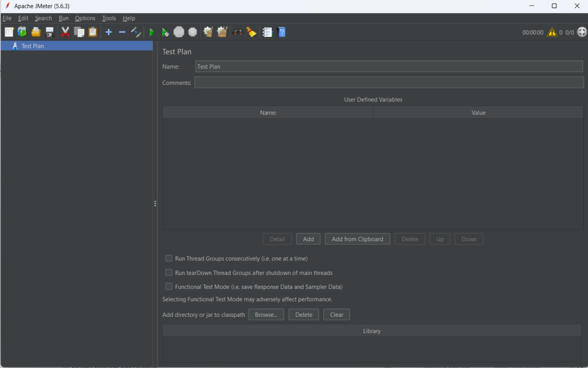Click the scissors Cut icon
Viewport: 588px width, 368px height.
(65, 32)
